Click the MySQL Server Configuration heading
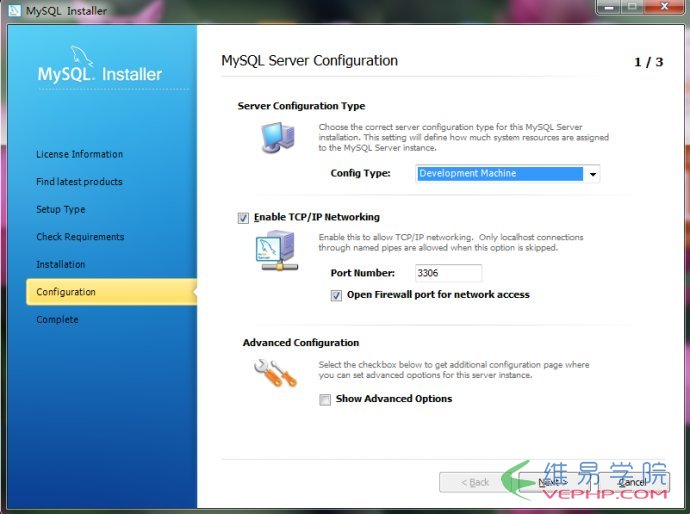 coord(309,61)
